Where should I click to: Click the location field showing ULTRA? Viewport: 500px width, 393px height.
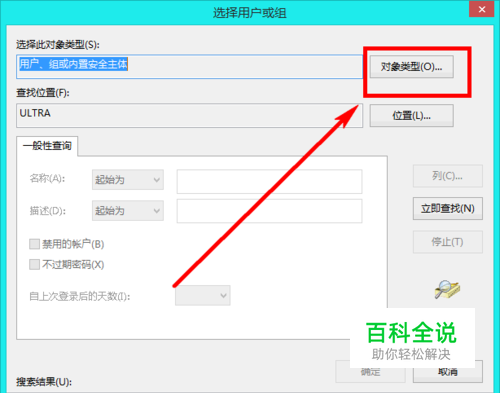click(189, 115)
